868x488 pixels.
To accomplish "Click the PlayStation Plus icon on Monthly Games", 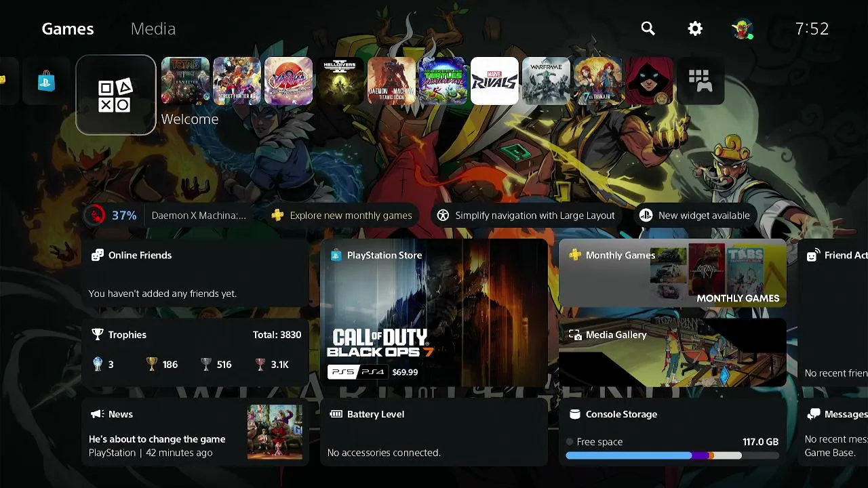I will 575,256.
